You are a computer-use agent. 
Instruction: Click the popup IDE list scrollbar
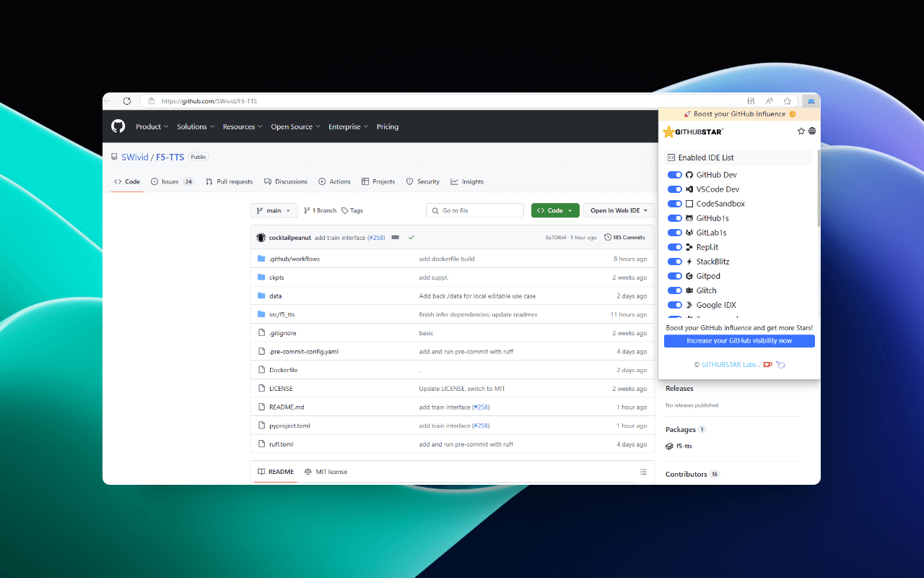819,189
